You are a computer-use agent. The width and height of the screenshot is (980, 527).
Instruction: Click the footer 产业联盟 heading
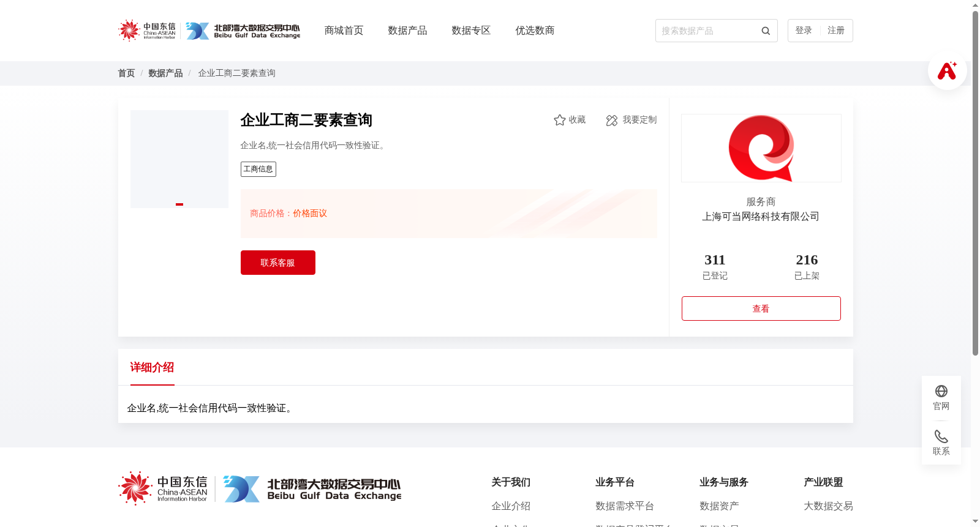(823, 482)
